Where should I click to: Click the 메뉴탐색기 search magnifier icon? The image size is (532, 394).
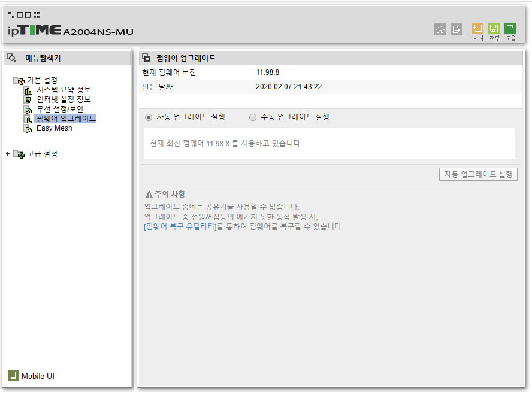[x=11, y=58]
